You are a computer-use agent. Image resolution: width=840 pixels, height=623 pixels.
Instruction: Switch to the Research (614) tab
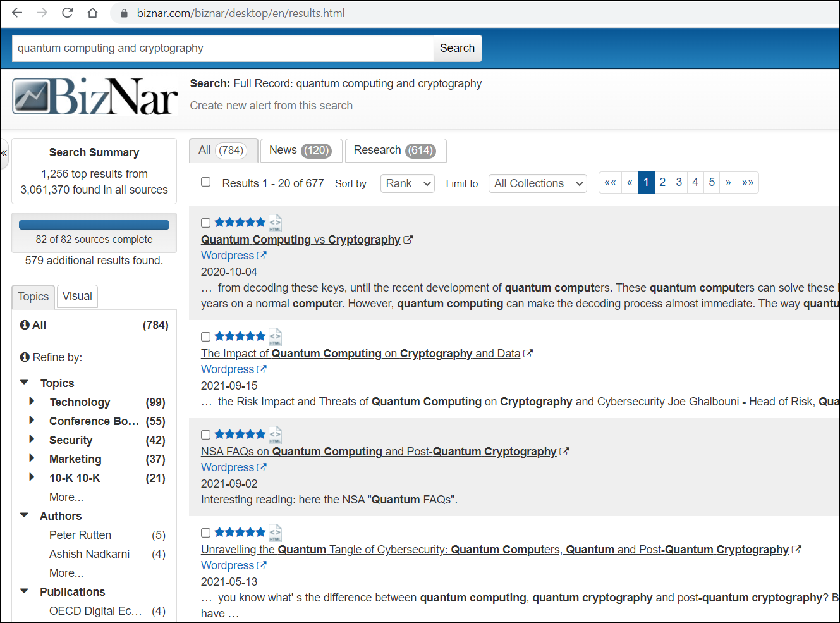[x=396, y=151]
